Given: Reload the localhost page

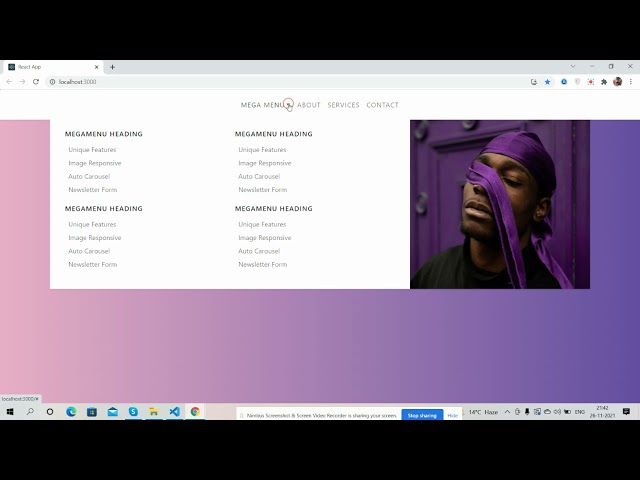Looking at the screenshot, I should [36, 82].
